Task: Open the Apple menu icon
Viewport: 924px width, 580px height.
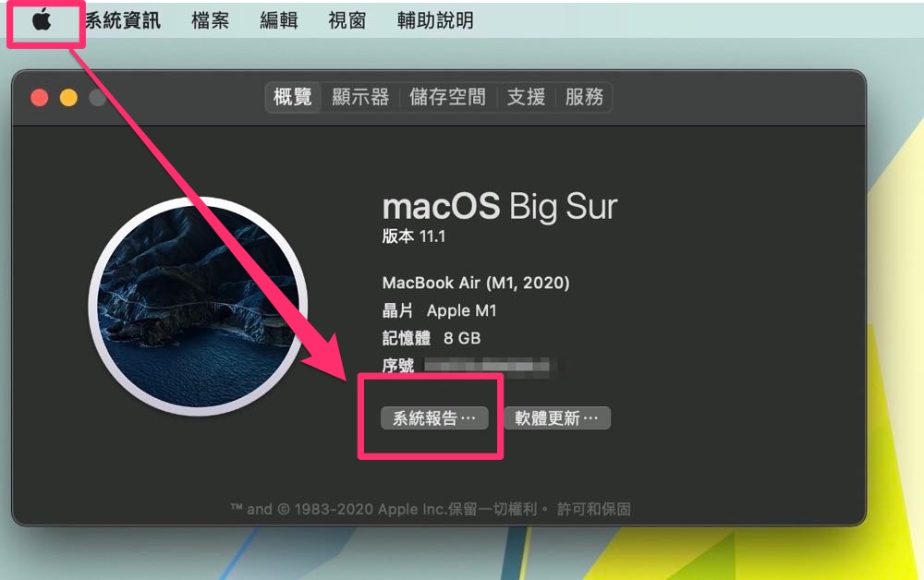Action: (x=42, y=20)
